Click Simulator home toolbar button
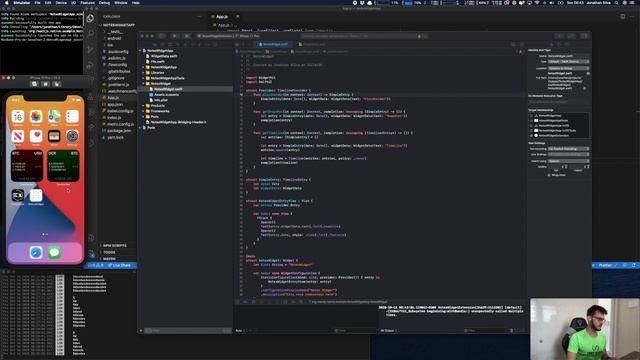Viewport: 640px width, 360px height. (x=45, y=84)
